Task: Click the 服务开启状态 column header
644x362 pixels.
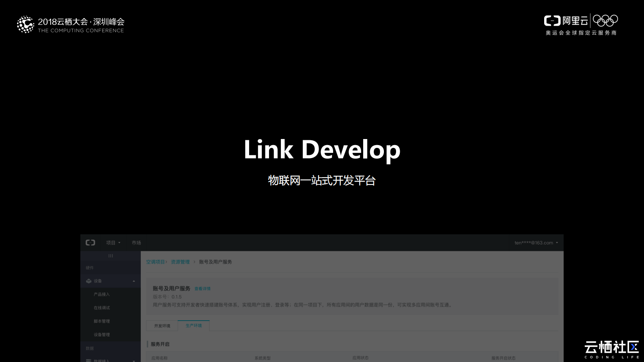Action: click(x=503, y=358)
